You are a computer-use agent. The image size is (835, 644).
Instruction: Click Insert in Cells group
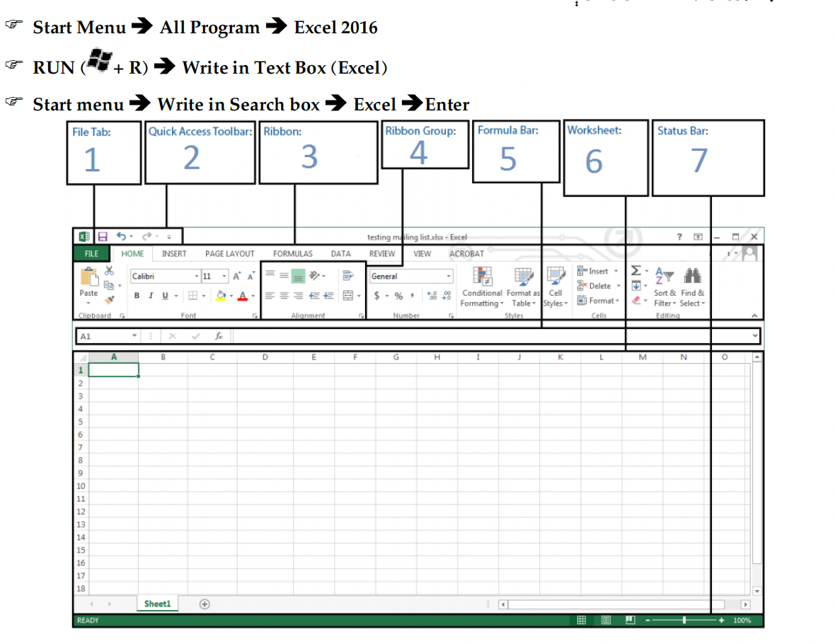click(x=598, y=271)
